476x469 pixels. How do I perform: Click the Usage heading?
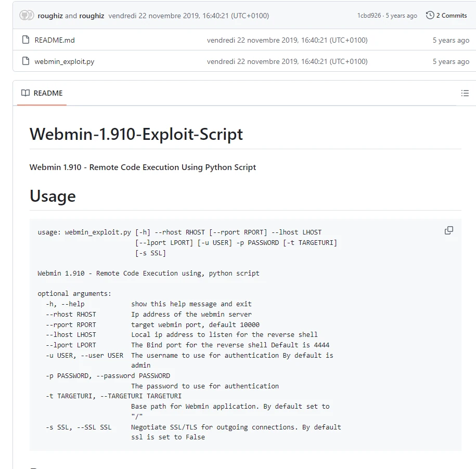pos(53,196)
